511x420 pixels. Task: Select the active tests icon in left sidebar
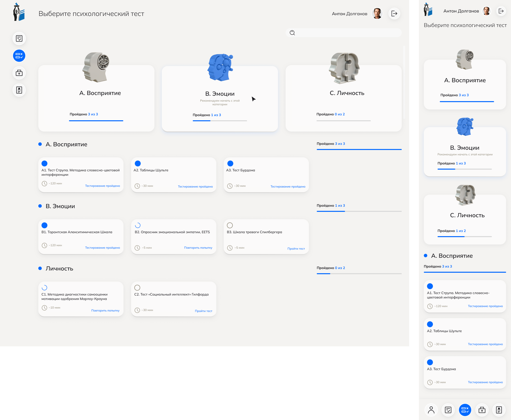19,56
